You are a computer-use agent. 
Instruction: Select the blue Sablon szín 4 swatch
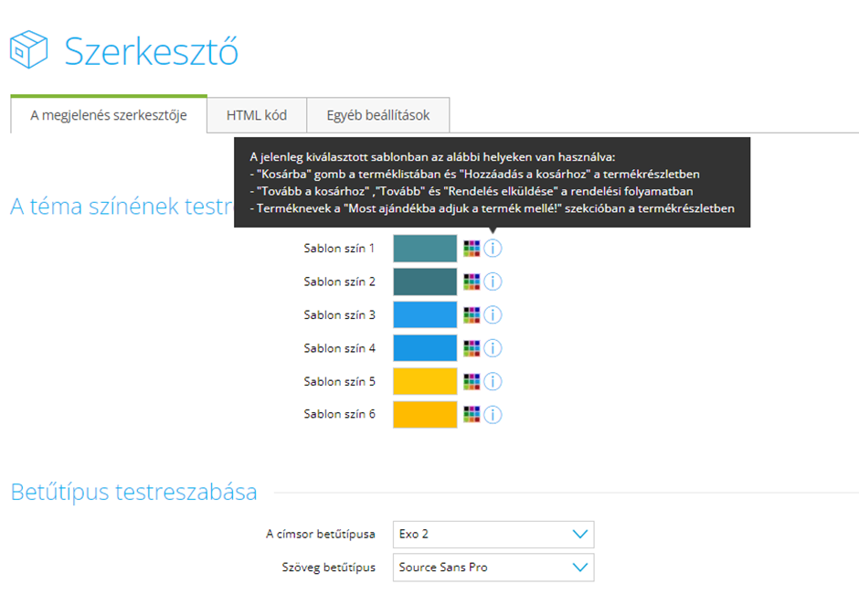(425, 348)
